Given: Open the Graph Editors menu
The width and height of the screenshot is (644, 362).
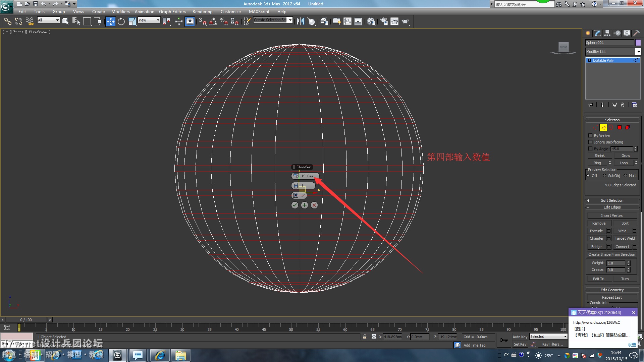Looking at the screenshot, I should (x=172, y=11).
